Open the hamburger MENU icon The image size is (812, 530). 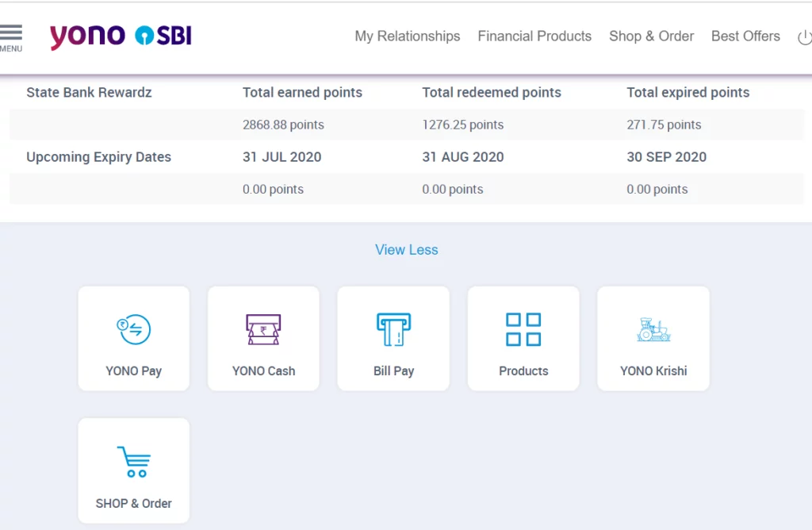pos(11,38)
